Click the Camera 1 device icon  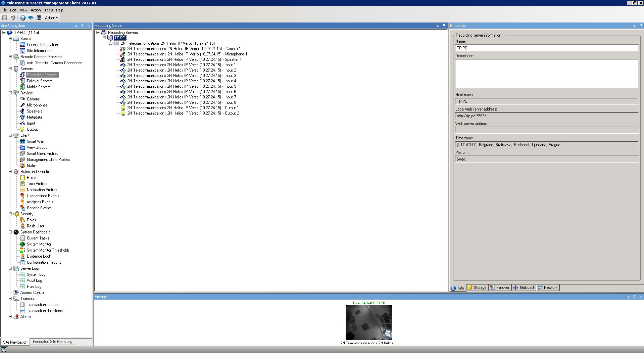[x=123, y=49]
